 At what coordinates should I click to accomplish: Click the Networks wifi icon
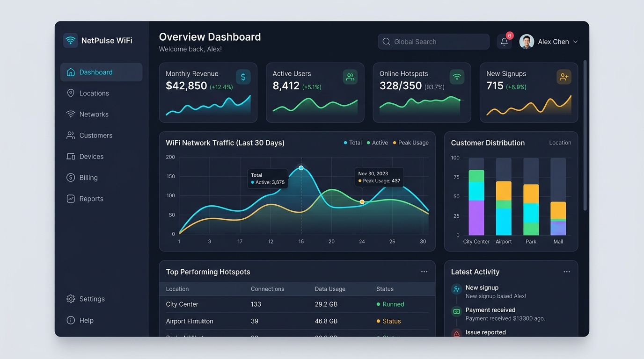[71, 114]
